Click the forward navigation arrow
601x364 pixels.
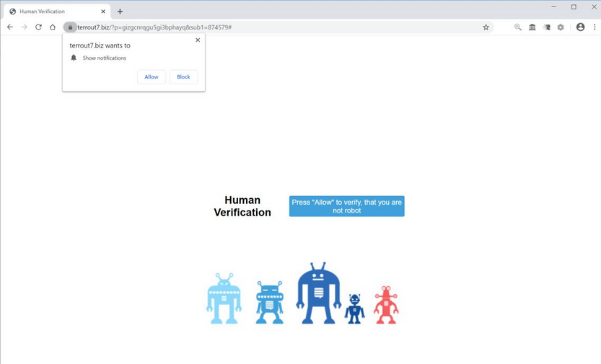click(24, 27)
